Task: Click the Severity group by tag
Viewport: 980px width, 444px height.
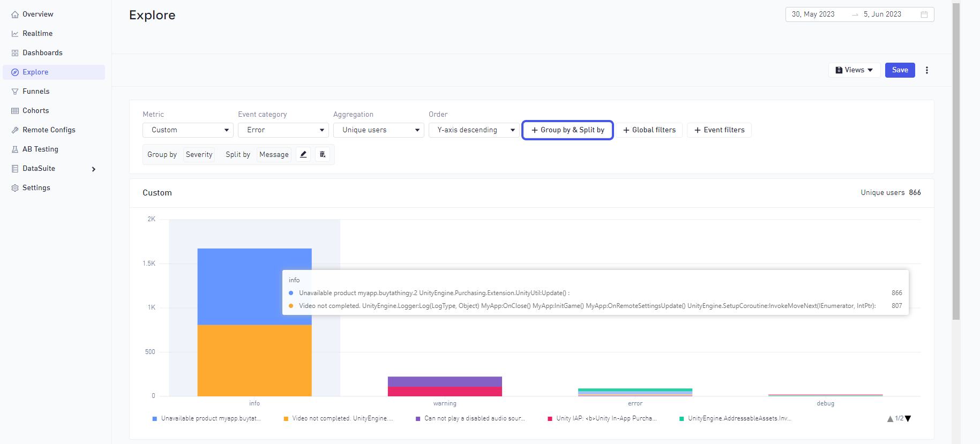Action: [x=199, y=155]
